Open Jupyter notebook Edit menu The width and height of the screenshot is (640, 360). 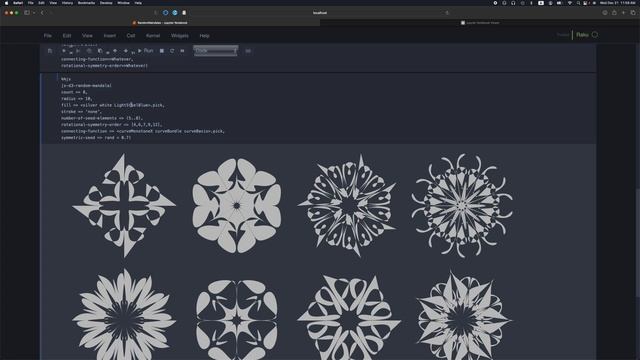67,36
